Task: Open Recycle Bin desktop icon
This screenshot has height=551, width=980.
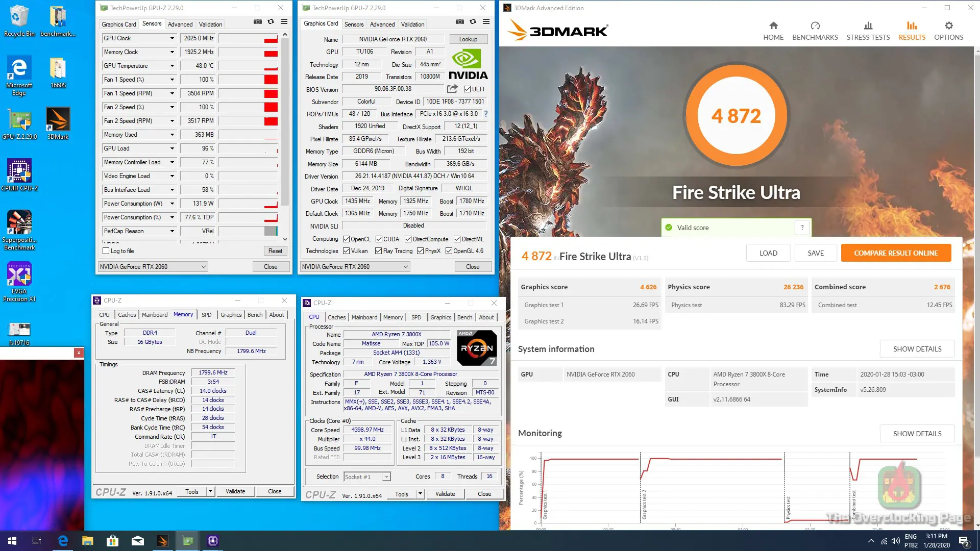Action: pyautogui.click(x=19, y=21)
